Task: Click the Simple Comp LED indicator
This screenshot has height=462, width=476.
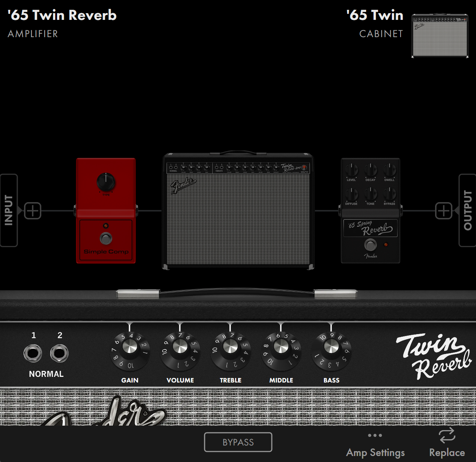Action: tap(106, 226)
